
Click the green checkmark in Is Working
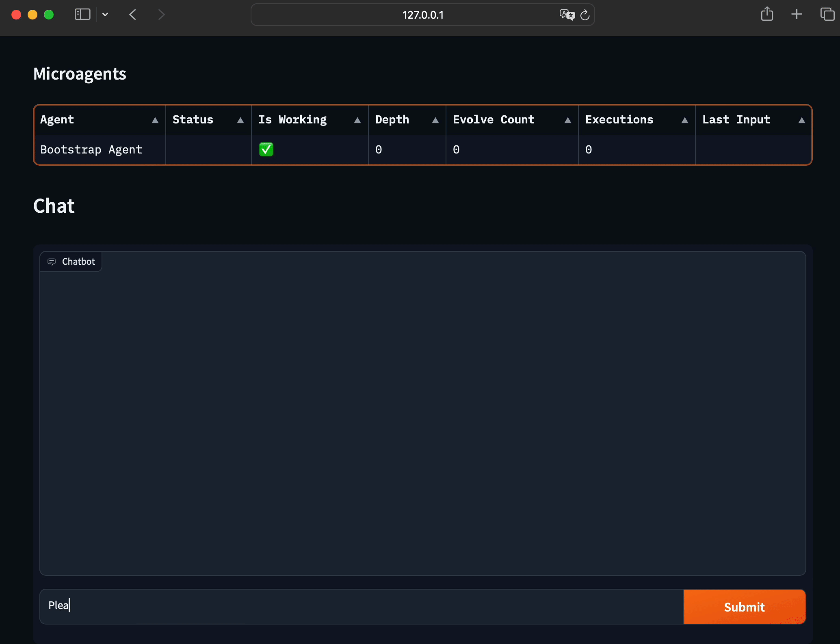[266, 149]
